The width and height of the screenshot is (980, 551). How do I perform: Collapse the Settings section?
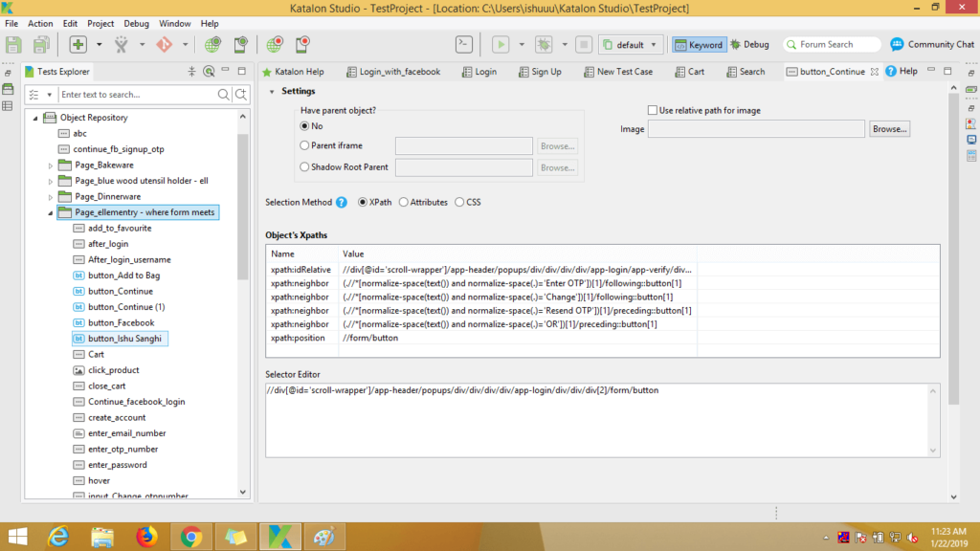[272, 91]
